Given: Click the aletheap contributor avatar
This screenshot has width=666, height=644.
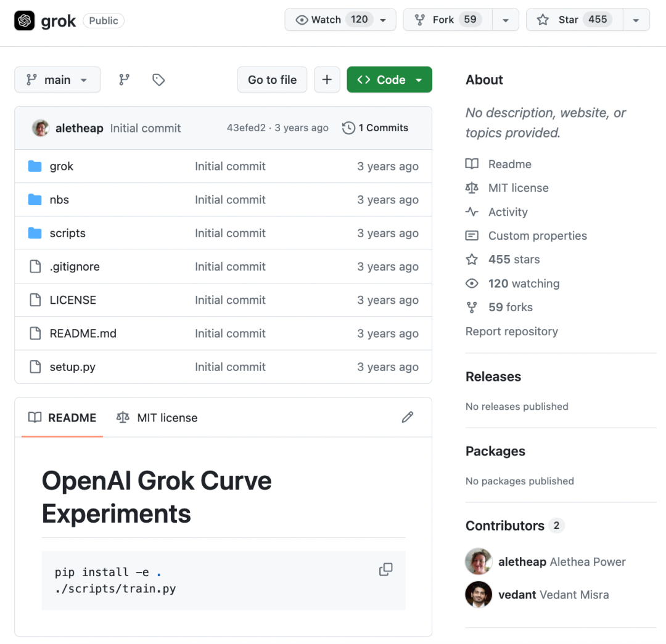Looking at the screenshot, I should 479,561.
